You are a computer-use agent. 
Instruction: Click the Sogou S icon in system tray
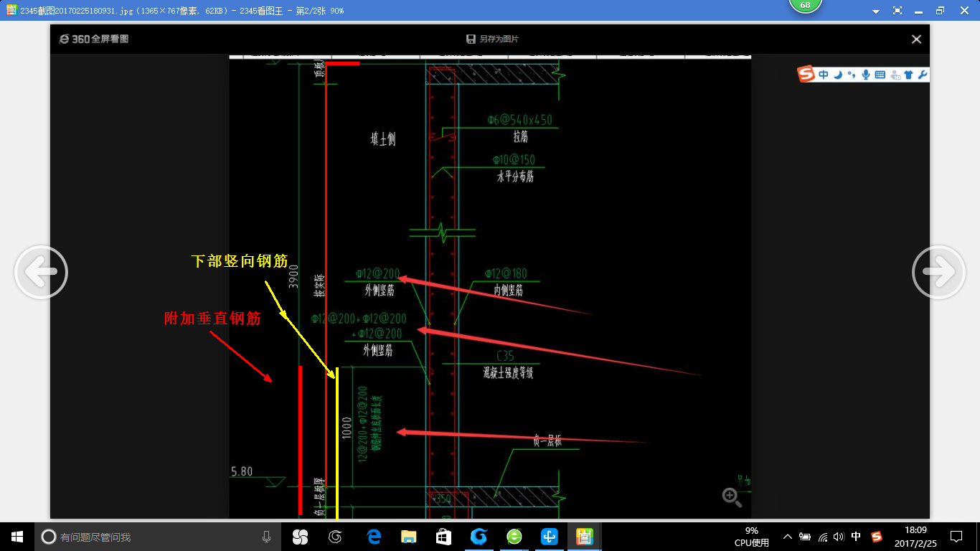877,536
